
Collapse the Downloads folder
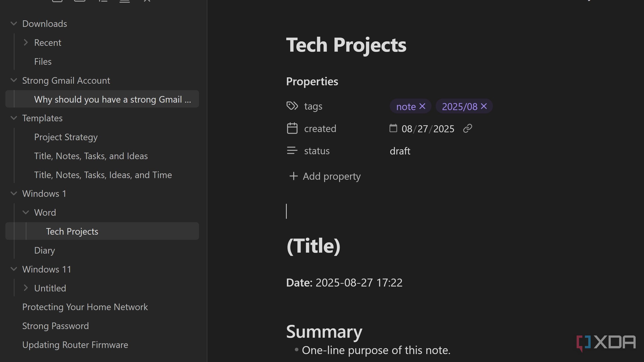pyautogui.click(x=14, y=24)
